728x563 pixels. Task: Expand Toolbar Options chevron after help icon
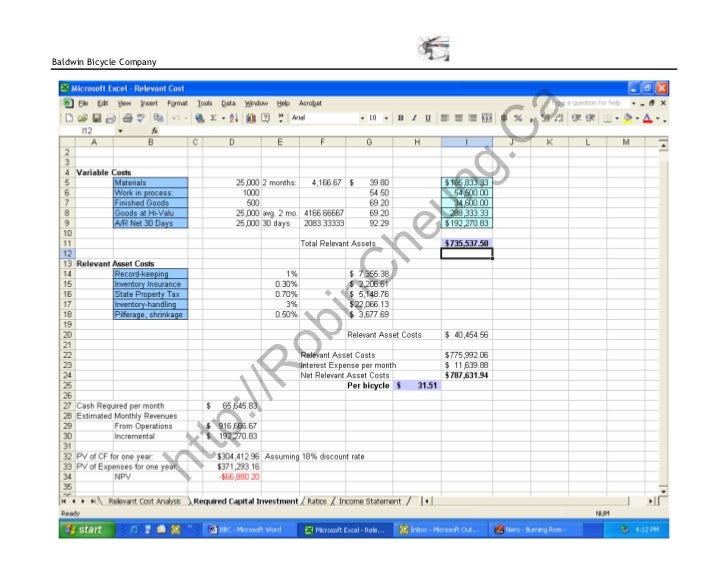pyautogui.click(x=280, y=118)
